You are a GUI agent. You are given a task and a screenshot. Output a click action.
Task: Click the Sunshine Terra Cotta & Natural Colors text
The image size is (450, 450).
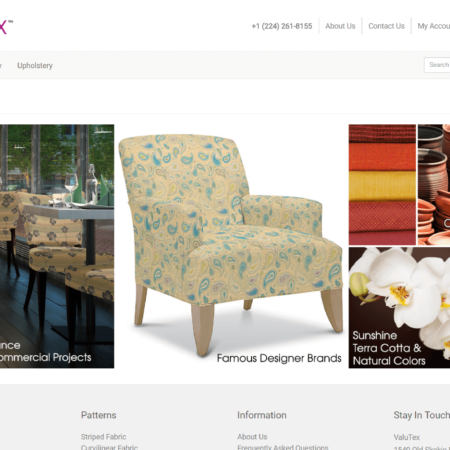[389, 348]
